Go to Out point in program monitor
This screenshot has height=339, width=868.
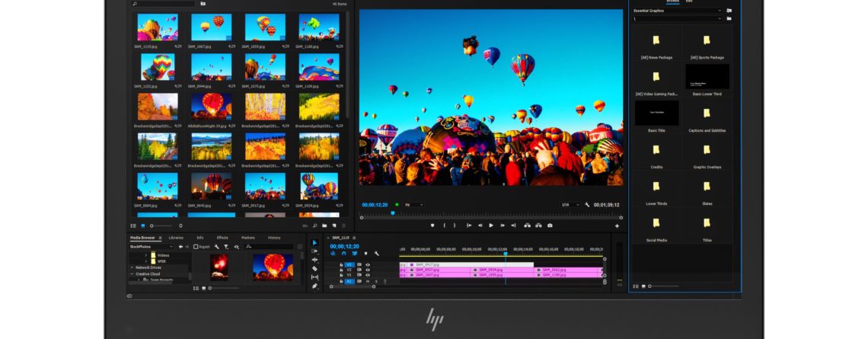(513, 225)
